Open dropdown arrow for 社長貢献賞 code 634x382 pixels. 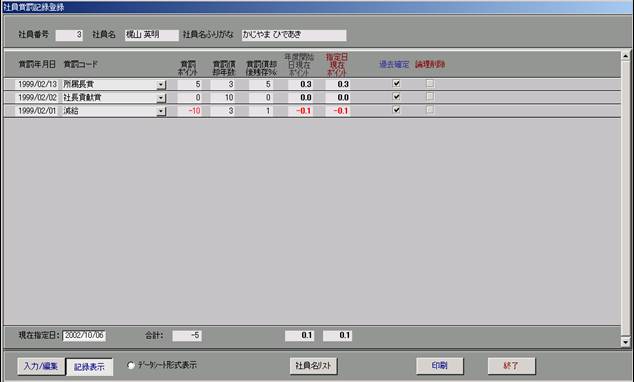click(161, 98)
